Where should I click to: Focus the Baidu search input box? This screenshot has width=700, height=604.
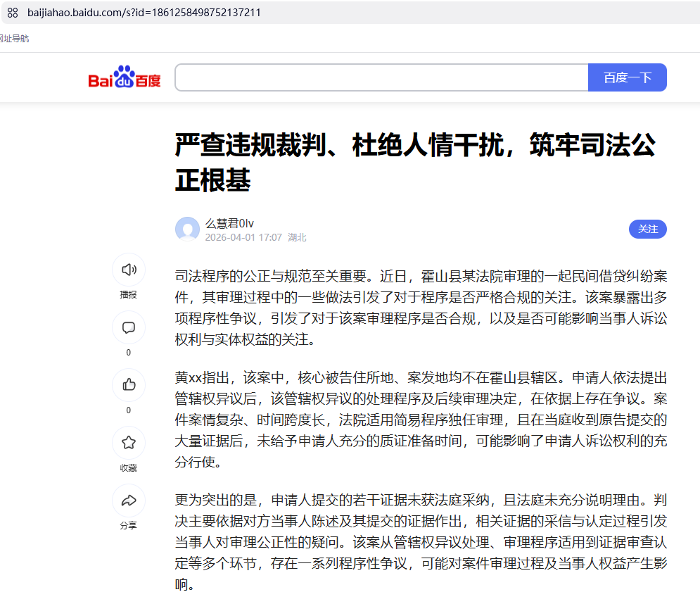pyautogui.click(x=381, y=77)
